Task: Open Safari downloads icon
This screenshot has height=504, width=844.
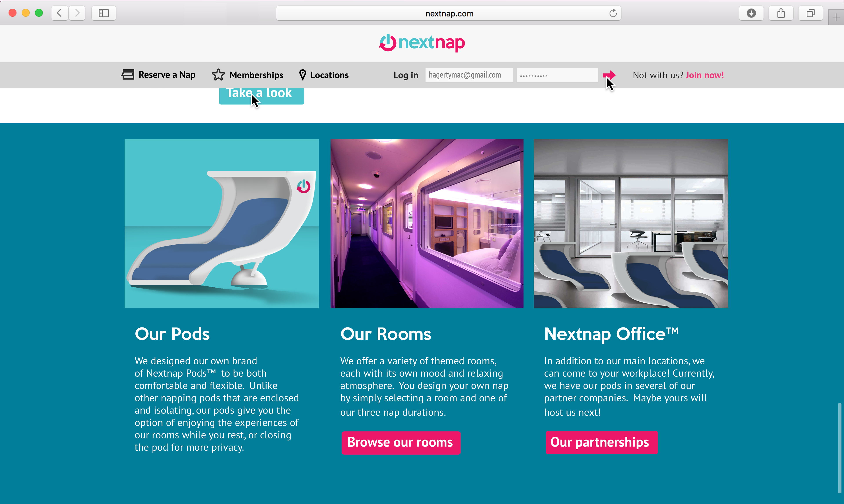Action: [x=751, y=13]
